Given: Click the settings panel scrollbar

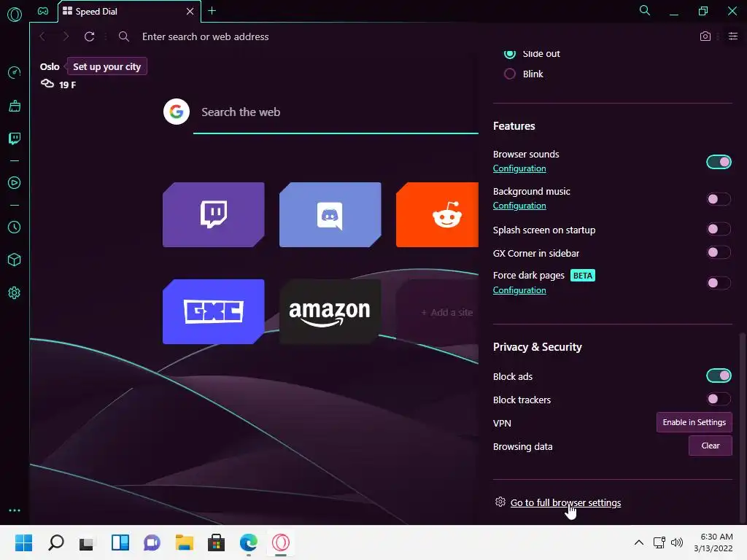Looking at the screenshot, I should point(741,427).
